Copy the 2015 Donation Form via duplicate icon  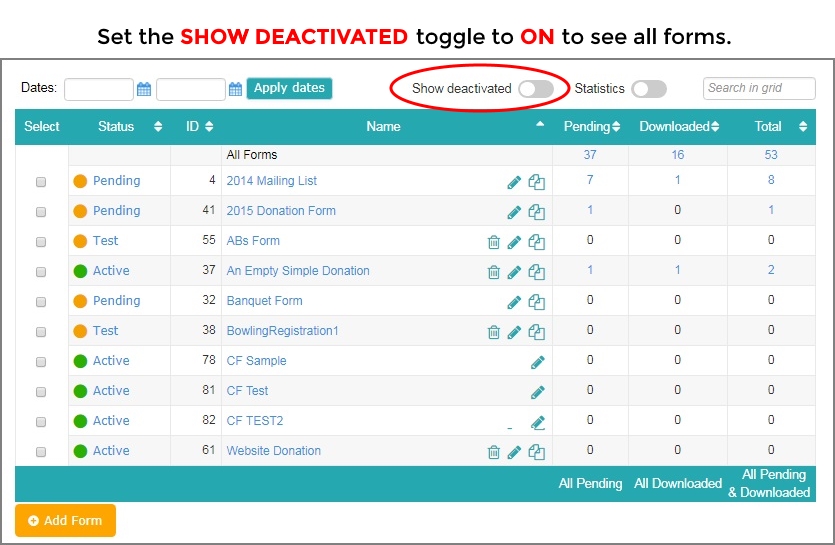click(536, 212)
